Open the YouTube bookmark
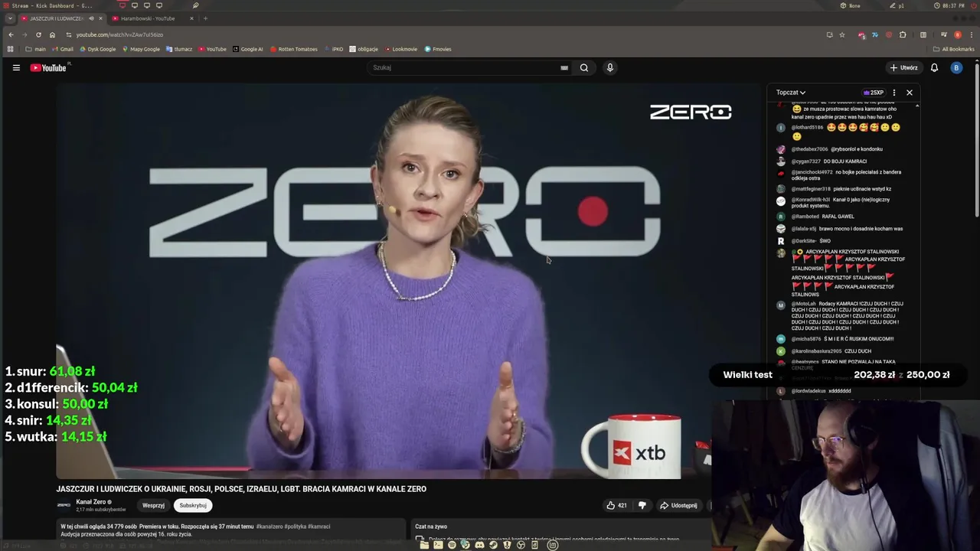980x551 pixels. (212, 49)
